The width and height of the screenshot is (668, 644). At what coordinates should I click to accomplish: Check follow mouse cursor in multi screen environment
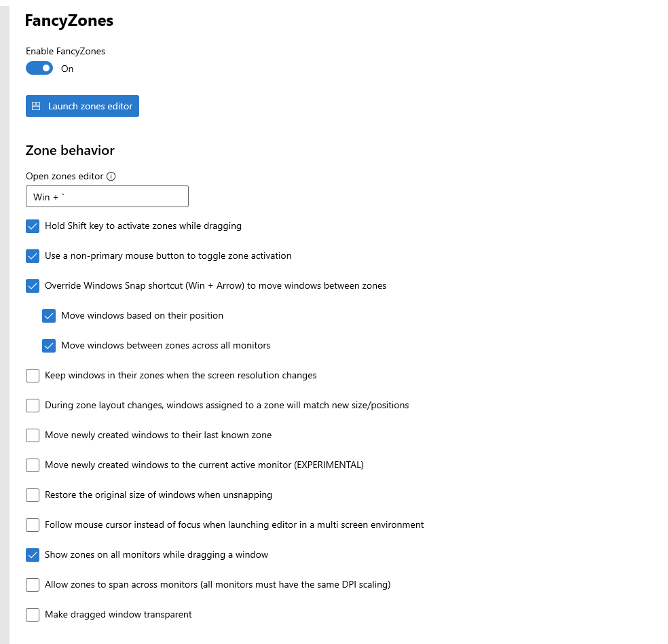[x=32, y=524]
